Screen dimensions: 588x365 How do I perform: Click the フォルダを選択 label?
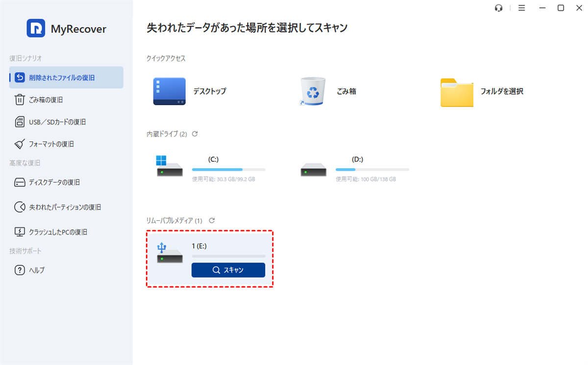[502, 91]
